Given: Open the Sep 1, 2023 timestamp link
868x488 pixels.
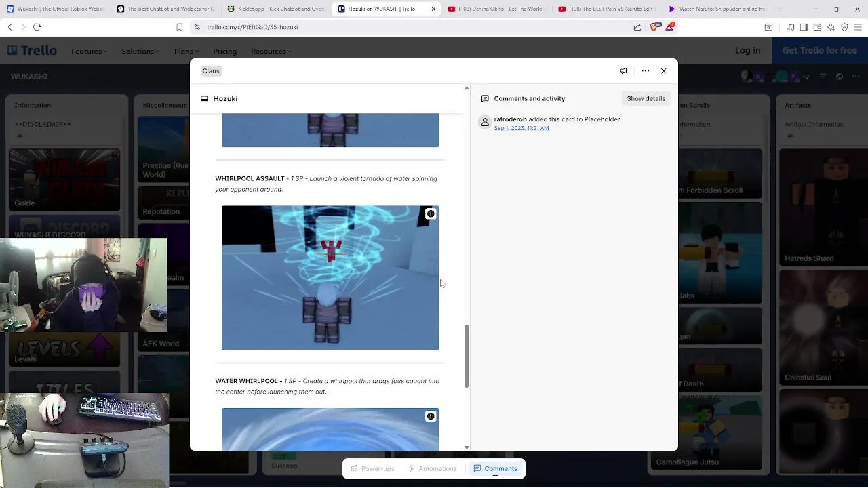Looking at the screenshot, I should 521,128.
